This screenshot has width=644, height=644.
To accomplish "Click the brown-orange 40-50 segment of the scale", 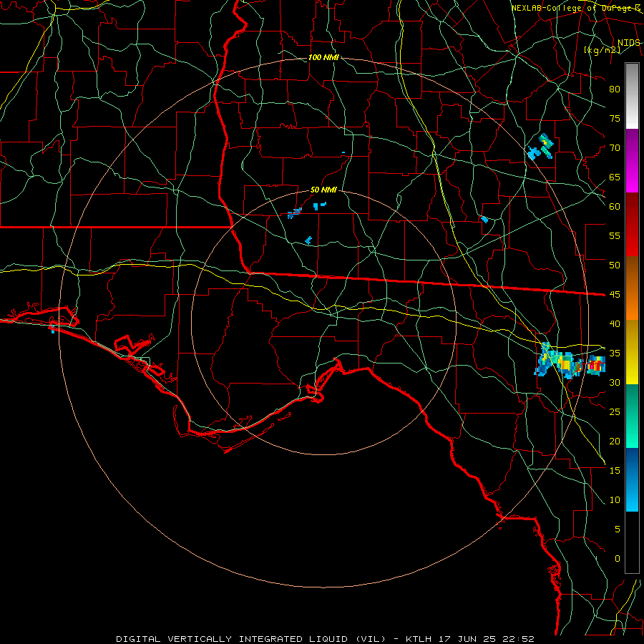I will point(632,288).
